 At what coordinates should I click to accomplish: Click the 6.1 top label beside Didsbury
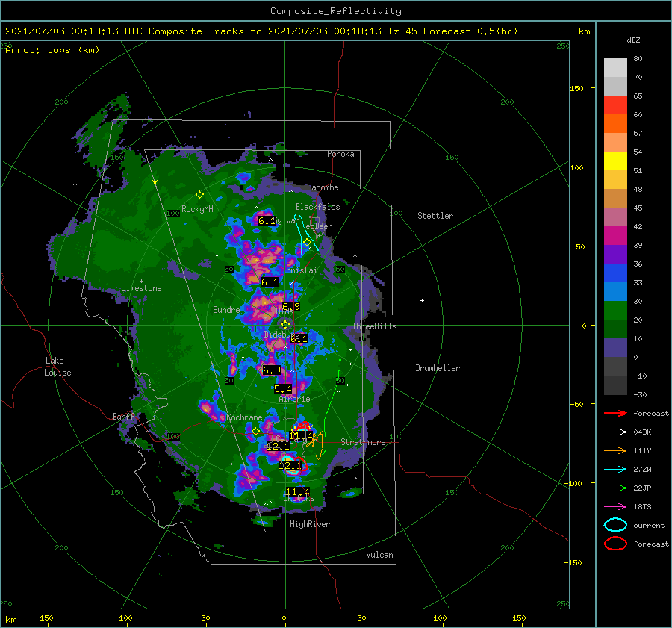[299, 339]
